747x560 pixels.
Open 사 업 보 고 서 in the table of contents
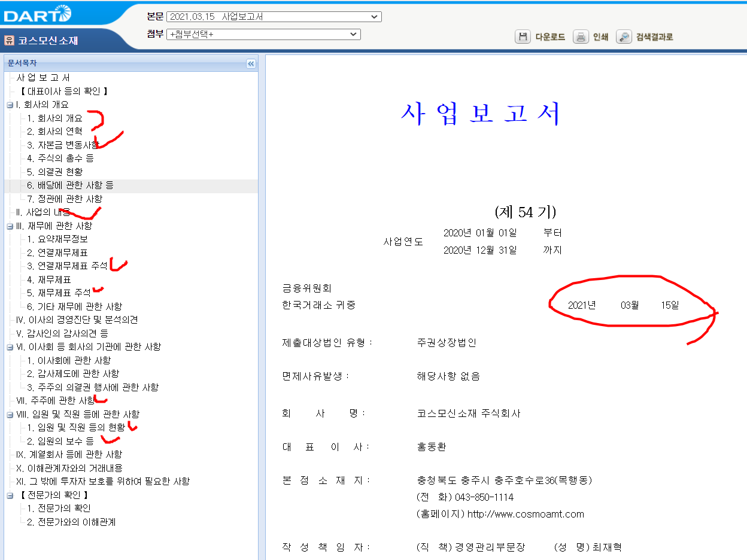pos(43,78)
